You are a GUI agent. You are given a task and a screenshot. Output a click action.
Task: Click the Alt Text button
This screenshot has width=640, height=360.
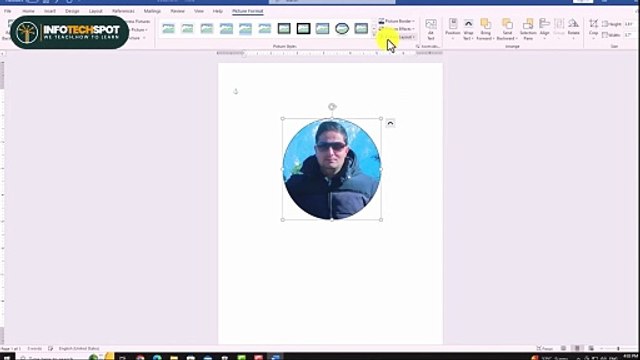point(431,29)
